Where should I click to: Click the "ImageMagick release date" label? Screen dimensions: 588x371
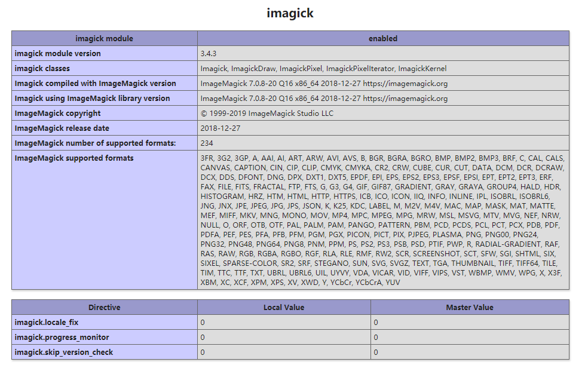point(61,128)
